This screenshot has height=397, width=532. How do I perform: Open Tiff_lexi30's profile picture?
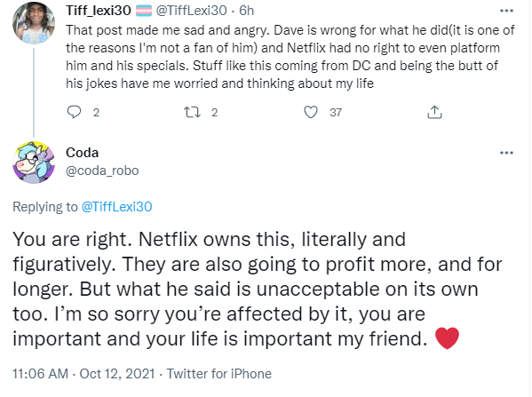point(34,23)
